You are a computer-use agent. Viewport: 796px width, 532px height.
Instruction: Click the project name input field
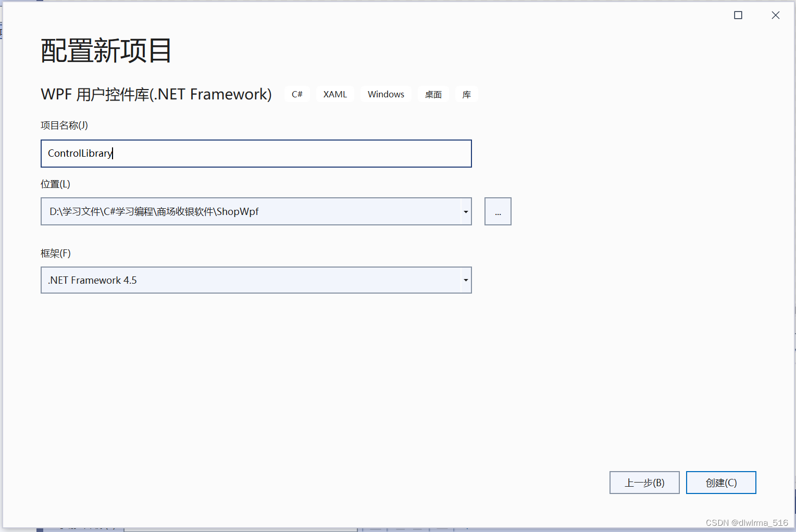(x=256, y=154)
